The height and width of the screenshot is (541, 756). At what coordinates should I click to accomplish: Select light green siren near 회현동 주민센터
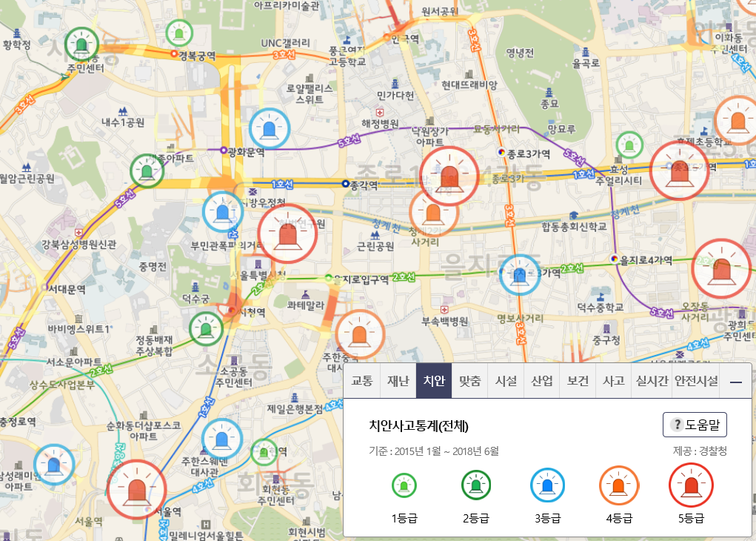coord(264,451)
